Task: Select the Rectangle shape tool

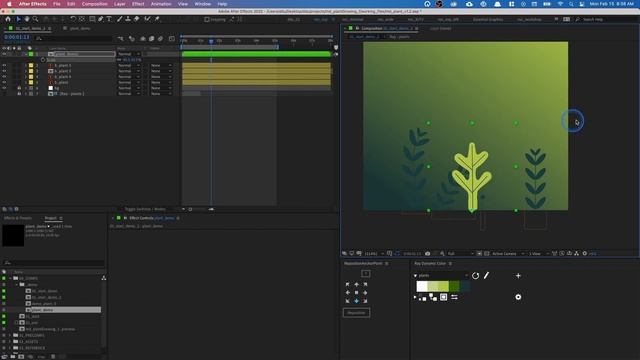Action: pos(92,19)
